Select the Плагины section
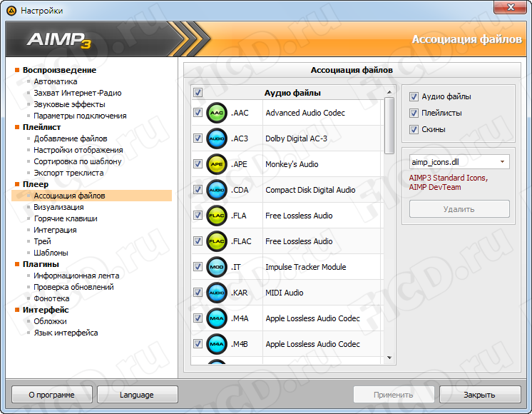The image size is (532, 414). point(41,264)
